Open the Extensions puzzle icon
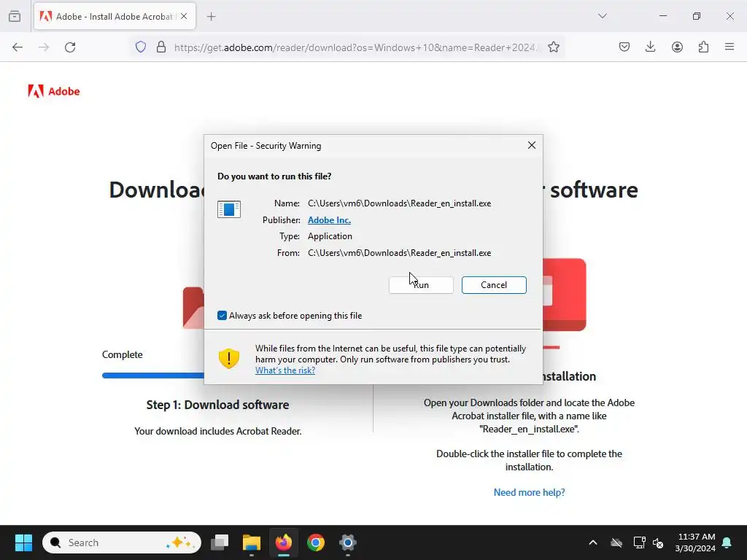This screenshot has width=747, height=560. pos(703,47)
